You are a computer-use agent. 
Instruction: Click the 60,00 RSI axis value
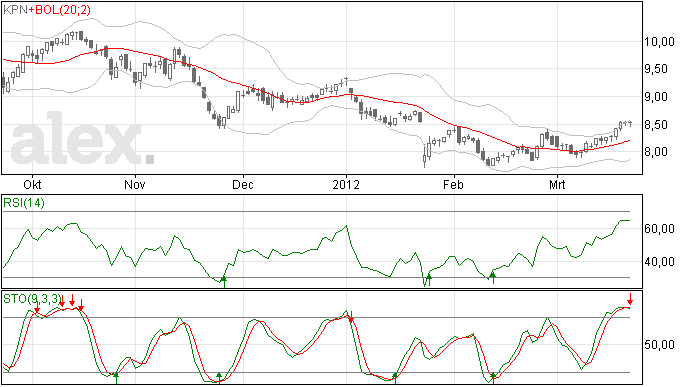click(660, 229)
